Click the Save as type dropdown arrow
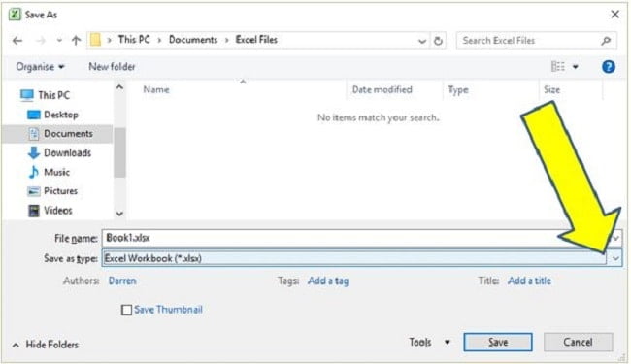This screenshot has width=631, height=364. pos(615,258)
